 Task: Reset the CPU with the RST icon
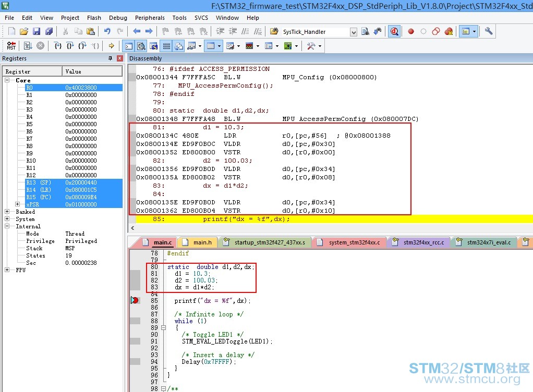[11, 46]
